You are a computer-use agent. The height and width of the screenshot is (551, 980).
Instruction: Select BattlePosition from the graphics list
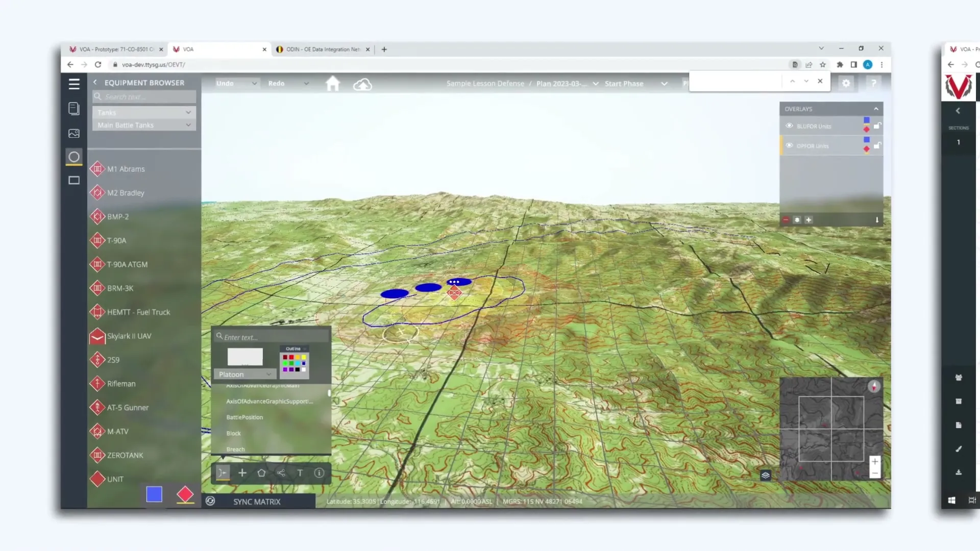click(x=244, y=417)
